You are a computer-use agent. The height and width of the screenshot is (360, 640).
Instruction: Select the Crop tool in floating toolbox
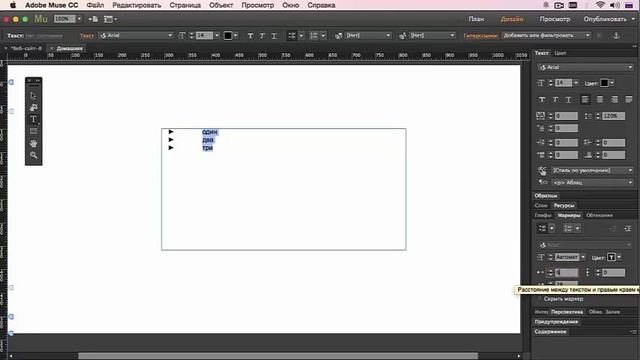coord(33,107)
